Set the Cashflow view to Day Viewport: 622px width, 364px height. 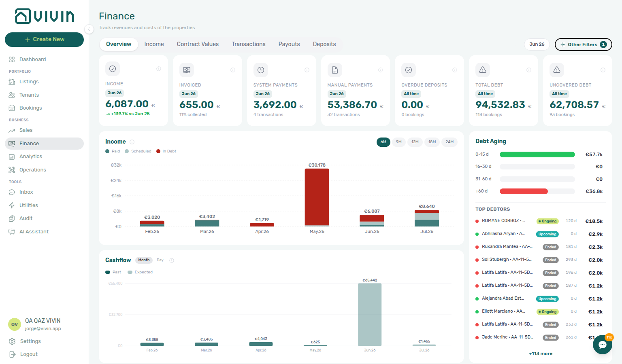160,260
